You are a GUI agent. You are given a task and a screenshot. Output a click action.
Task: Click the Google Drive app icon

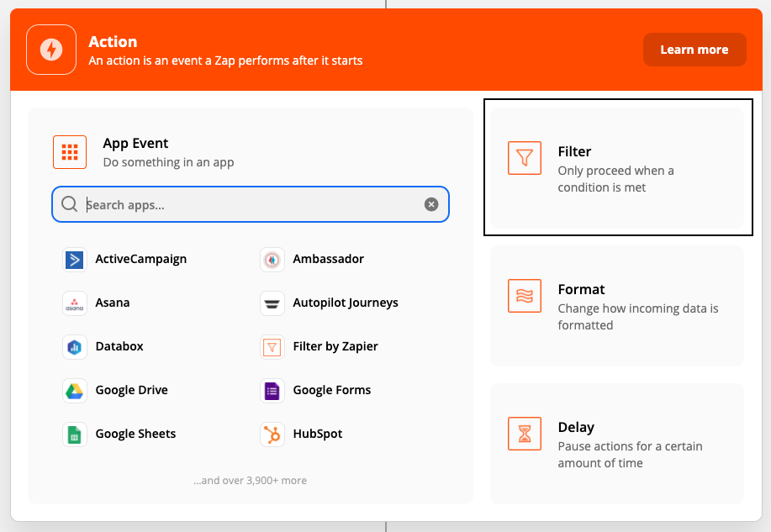coord(75,391)
